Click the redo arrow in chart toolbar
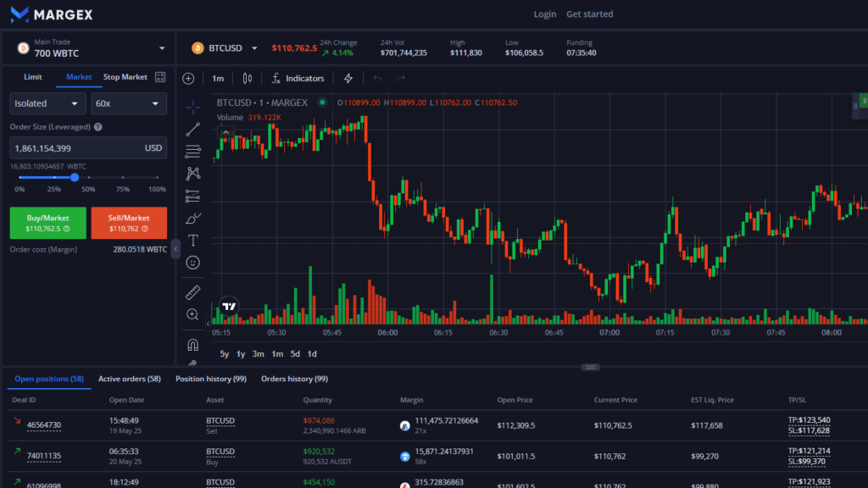868x488 pixels. [401, 79]
